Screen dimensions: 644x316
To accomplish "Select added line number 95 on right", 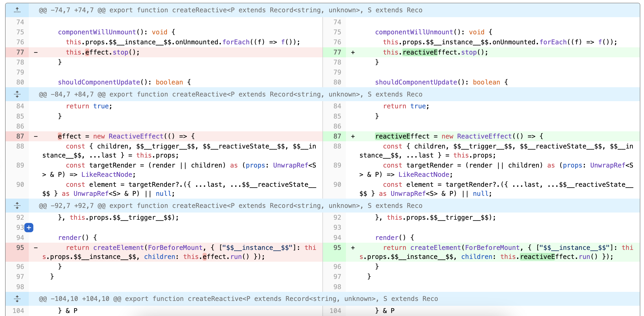I will tap(337, 248).
